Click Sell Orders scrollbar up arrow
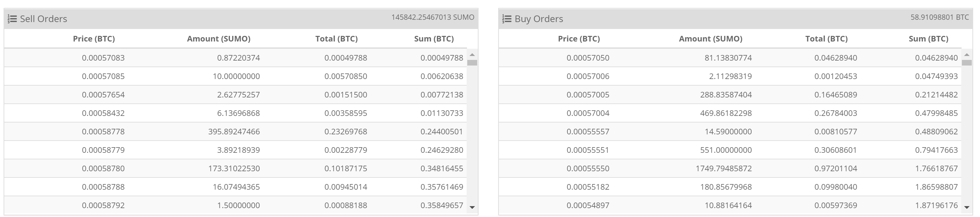 click(x=472, y=55)
